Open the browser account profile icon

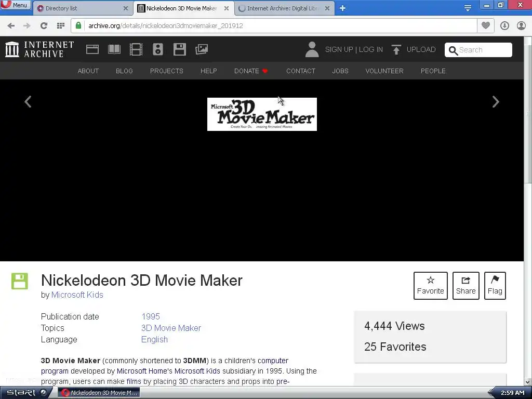click(x=521, y=26)
